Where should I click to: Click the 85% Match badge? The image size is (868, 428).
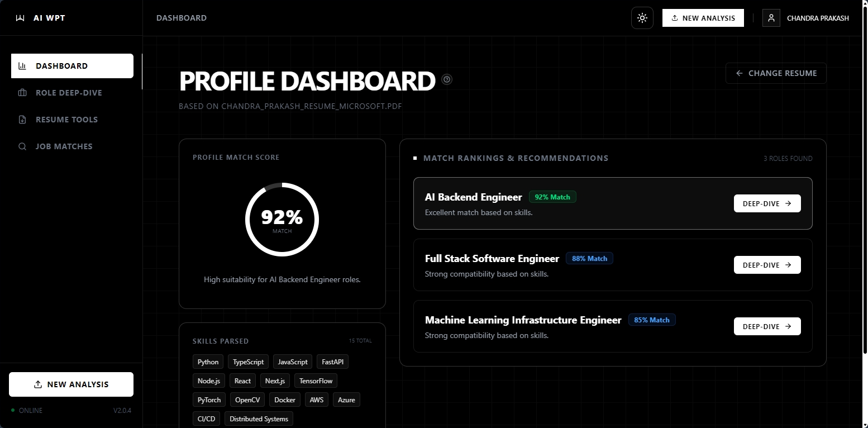(x=652, y=320)
